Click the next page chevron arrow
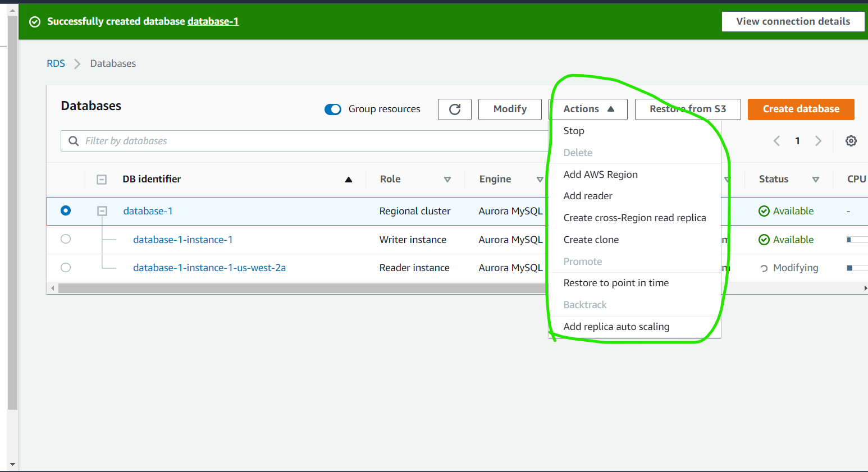 [x=818, y=140]
